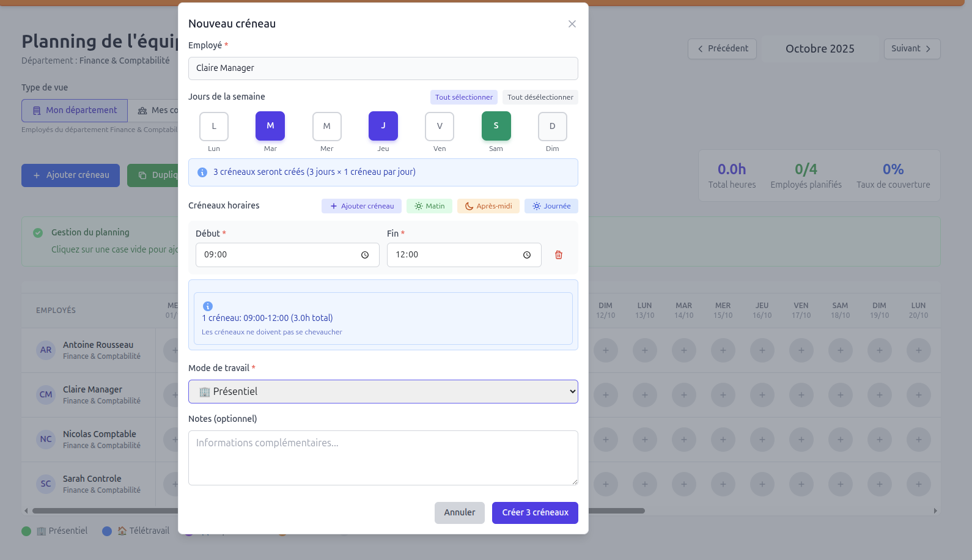972x560 pixels.
Task: Open the clock picker in Début field
Action: [365, 255]
